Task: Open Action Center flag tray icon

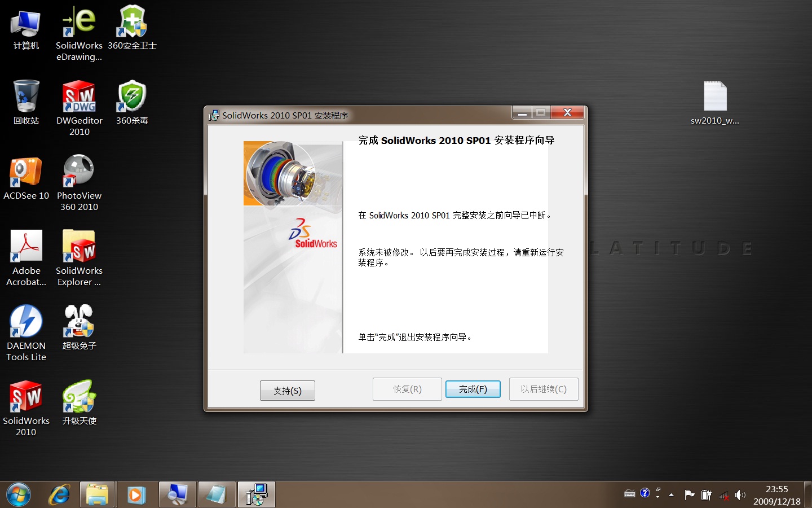Action: click(x=689, y=495)
